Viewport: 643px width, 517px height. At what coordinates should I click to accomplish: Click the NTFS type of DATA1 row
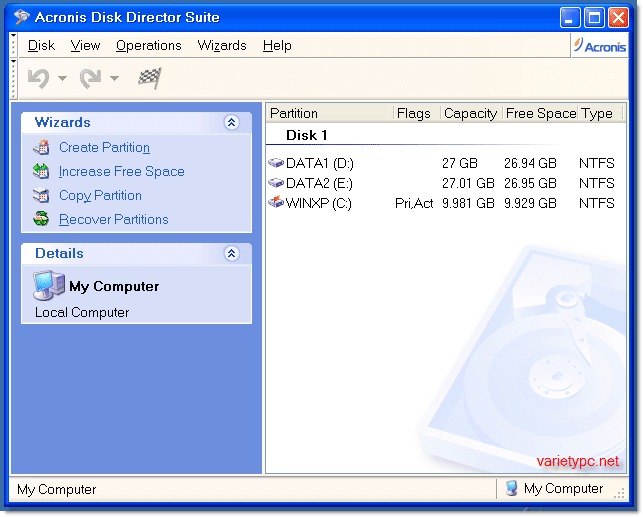click(x=597, y=163)
